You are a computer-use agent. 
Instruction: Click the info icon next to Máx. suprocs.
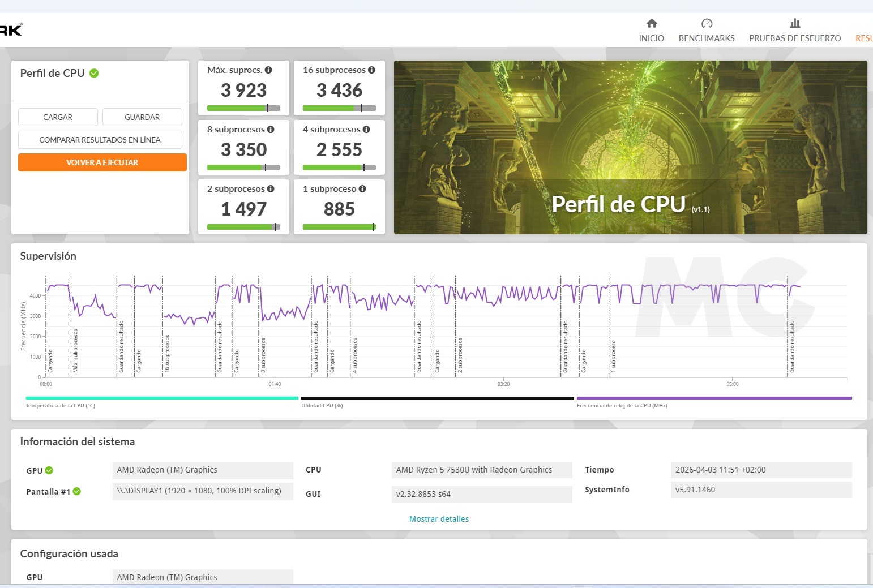point(269,70)
